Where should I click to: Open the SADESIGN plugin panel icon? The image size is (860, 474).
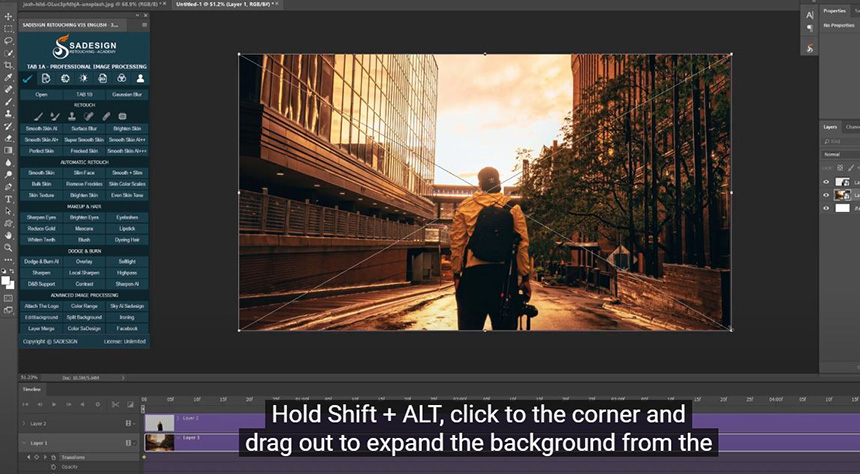(810, 48)
